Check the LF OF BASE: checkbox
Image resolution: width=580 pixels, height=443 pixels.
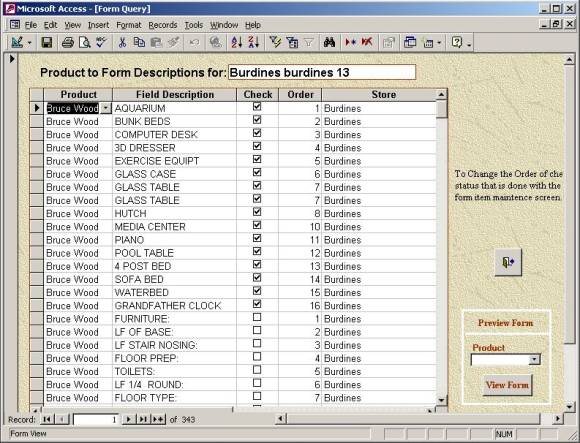tap(257, 330)
